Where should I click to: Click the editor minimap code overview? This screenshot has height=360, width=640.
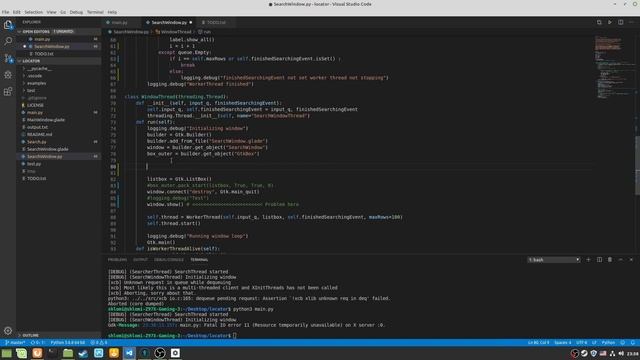point(613,67)
